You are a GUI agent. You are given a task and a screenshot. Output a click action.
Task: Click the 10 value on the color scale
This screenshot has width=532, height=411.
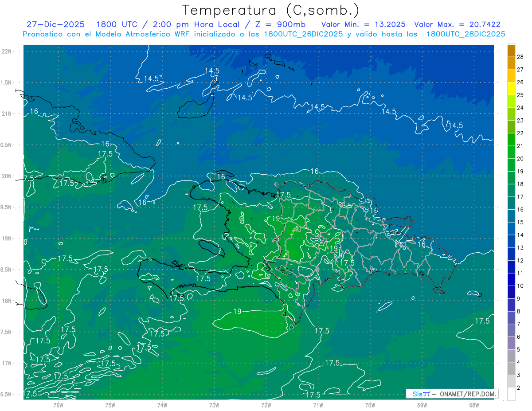(520, 286)
